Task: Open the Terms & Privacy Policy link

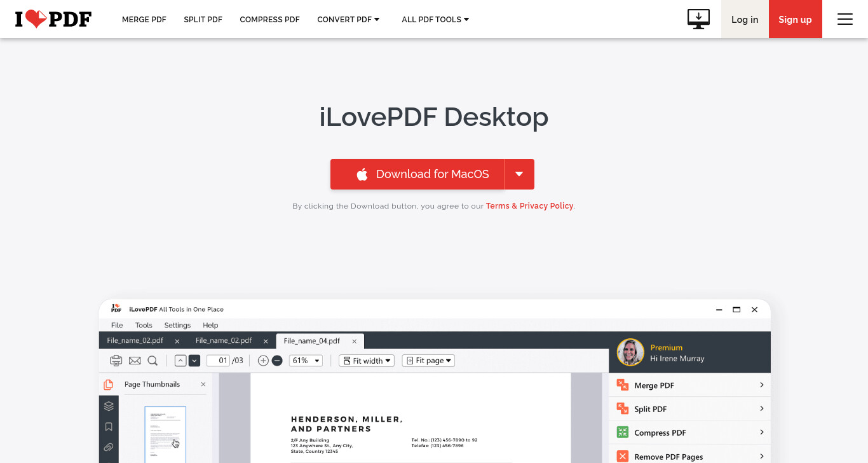Action: 530,206
